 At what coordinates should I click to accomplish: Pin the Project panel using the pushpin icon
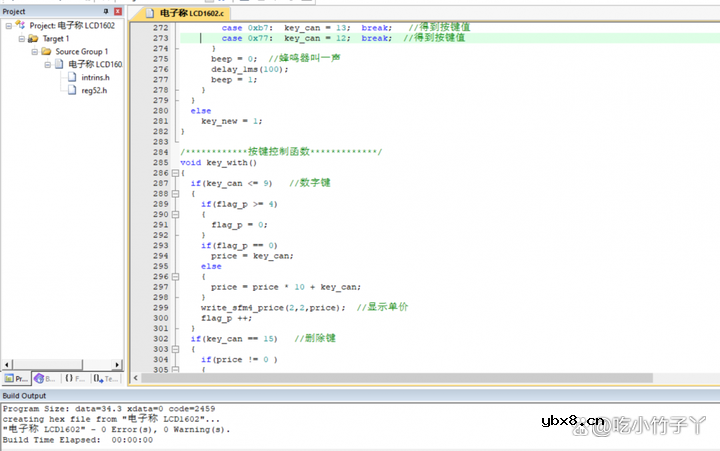[107, 11]
